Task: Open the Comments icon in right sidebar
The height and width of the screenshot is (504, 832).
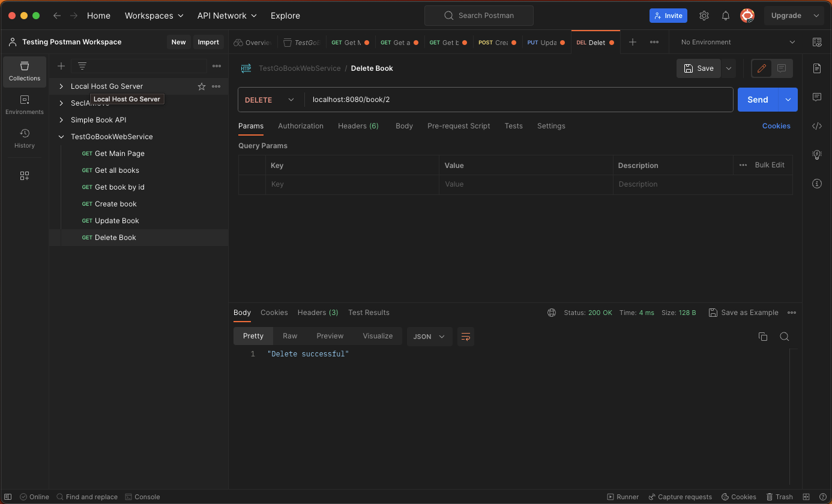Action: click(x=817, y=97)
